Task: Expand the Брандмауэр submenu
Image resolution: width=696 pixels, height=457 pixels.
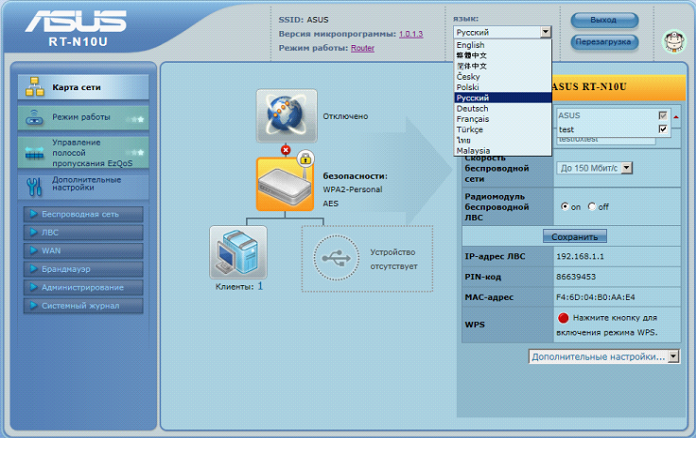Action: pyautogui.click(x=83, y=269)
